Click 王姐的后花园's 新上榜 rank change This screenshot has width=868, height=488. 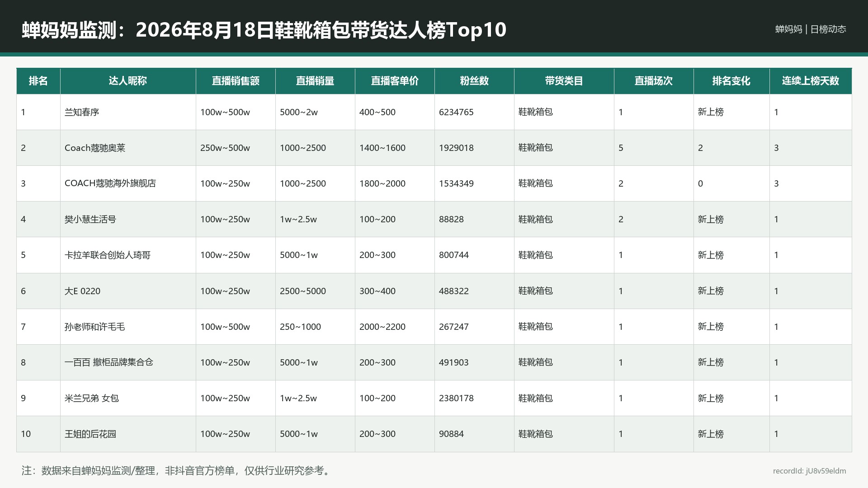[711, 434]
